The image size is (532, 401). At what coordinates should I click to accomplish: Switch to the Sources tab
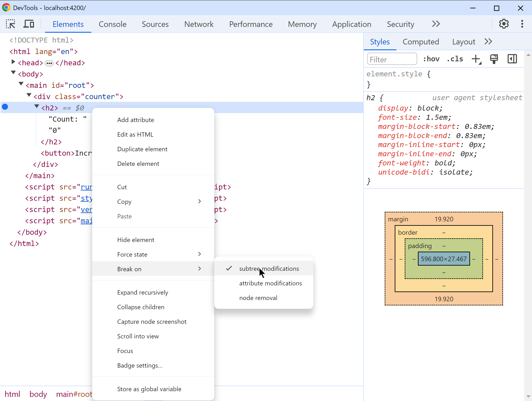pyautogui.click(x=155, y=24)
